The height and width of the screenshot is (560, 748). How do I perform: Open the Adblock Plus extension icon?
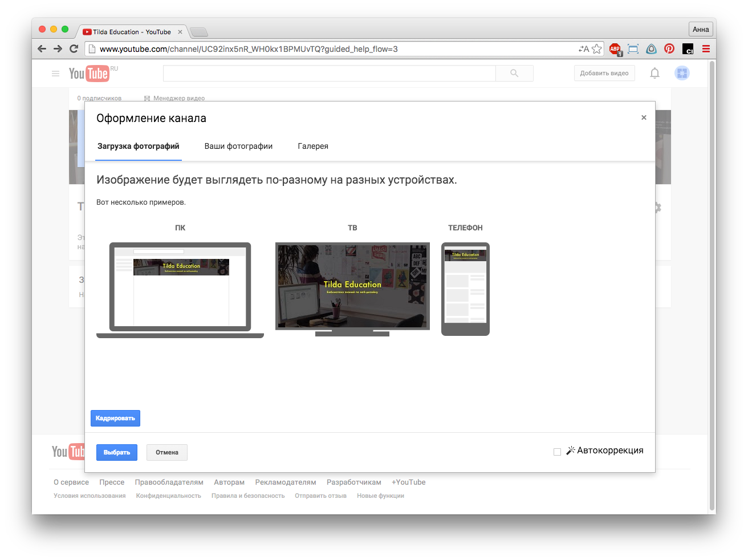click(615, 49)
